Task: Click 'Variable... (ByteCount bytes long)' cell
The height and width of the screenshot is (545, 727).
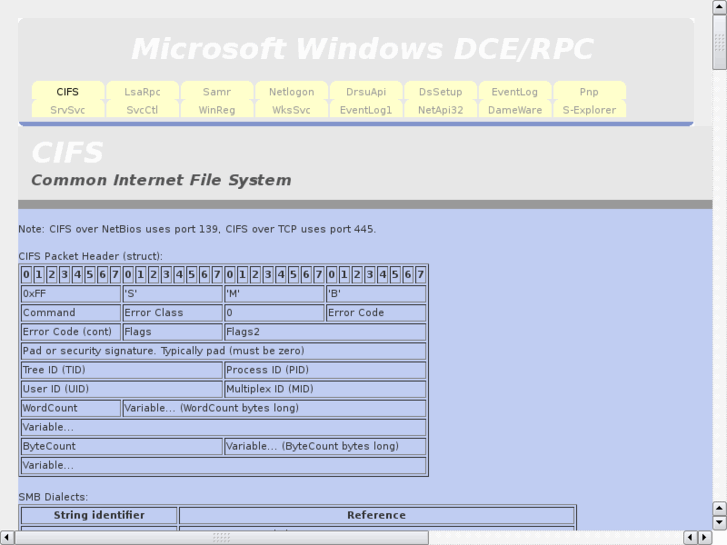Action: [x=325, y=446]
